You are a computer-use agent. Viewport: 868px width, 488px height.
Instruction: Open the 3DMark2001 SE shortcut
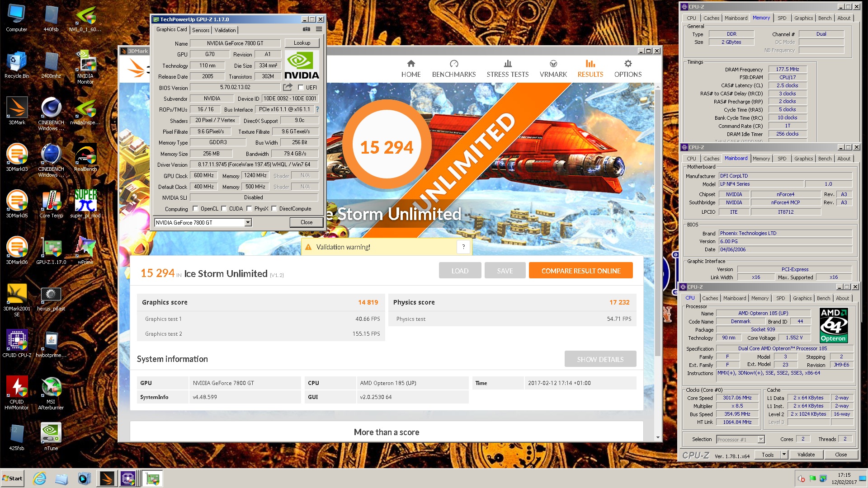point(17,300)
